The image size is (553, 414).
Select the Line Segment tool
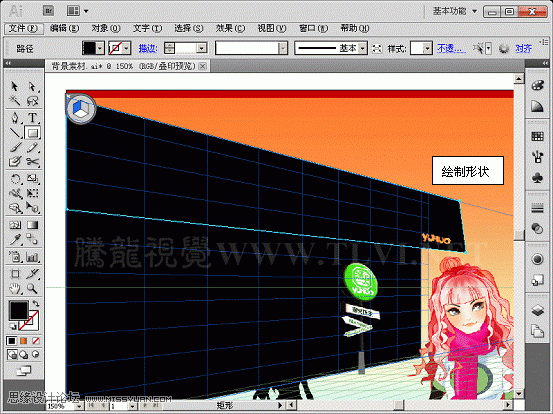click(x=14, y=133)
